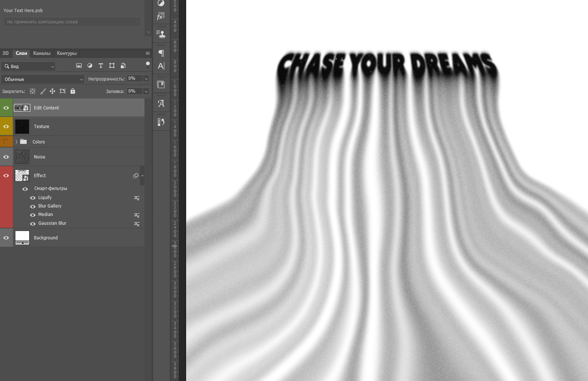Screen dimensions: 588x381
Task: Open the History panel icon
Action: point(161,122)
